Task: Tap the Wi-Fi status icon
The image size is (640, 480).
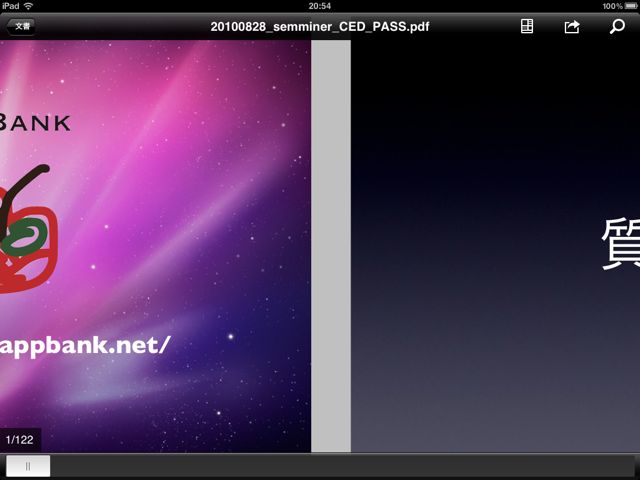Action: (x=28, y=6)
